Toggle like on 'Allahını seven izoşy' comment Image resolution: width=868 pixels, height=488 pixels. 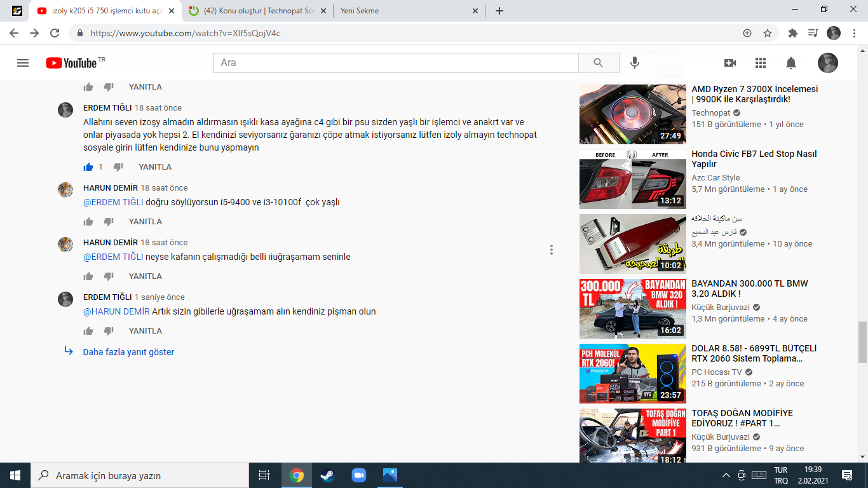(x=88, y=167)
